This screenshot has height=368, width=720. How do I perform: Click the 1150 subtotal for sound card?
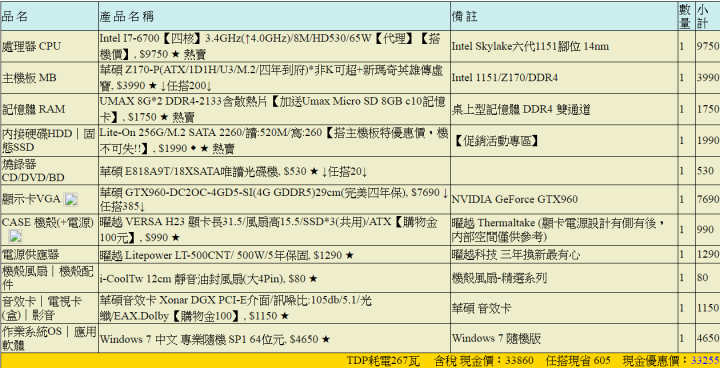click(x=708, y=308)
